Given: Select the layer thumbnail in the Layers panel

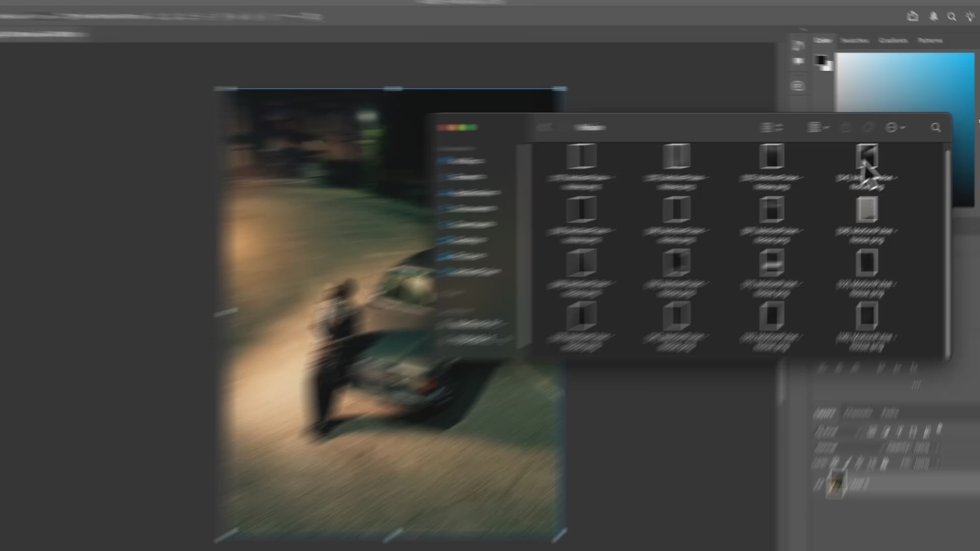Looking at the screenshot, I should [837, 484].
